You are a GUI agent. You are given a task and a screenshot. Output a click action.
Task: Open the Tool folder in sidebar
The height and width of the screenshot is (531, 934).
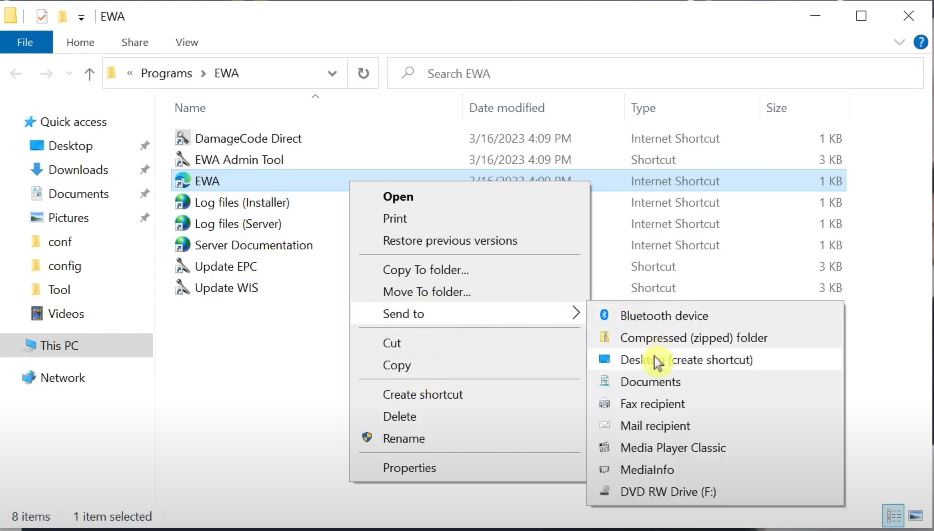[x=59, y=290]
